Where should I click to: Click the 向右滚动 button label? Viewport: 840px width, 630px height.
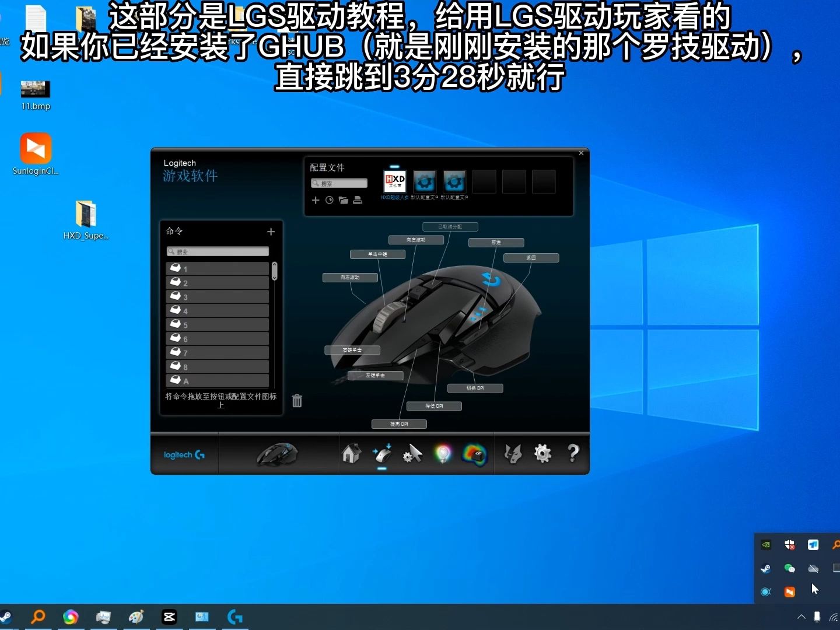point(350,278)
